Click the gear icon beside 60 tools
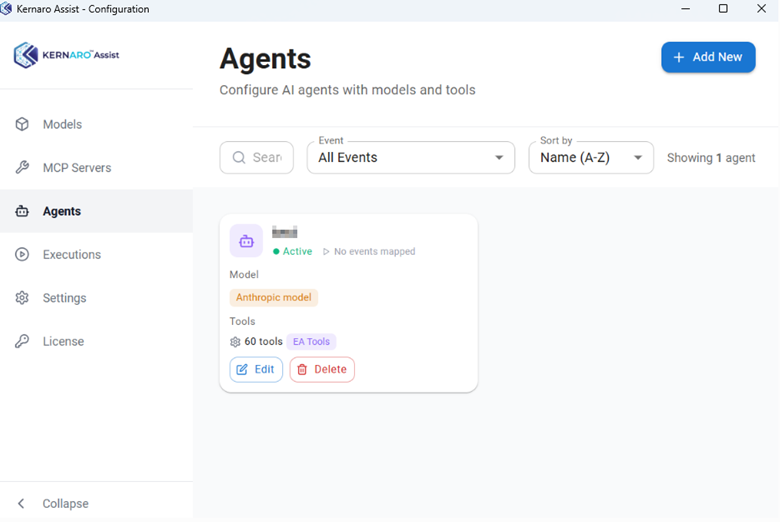Screen dimensions: 780x522 tap(235, 342)
